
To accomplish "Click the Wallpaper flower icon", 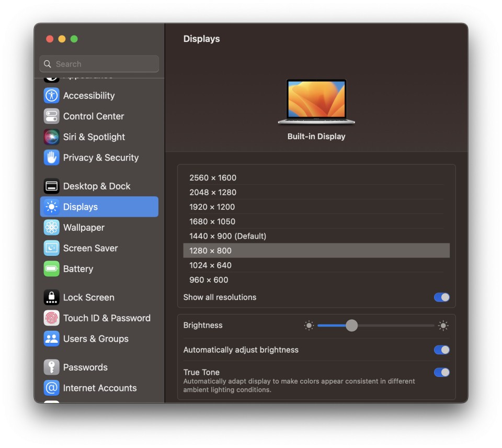I will [x=51, y=228].
